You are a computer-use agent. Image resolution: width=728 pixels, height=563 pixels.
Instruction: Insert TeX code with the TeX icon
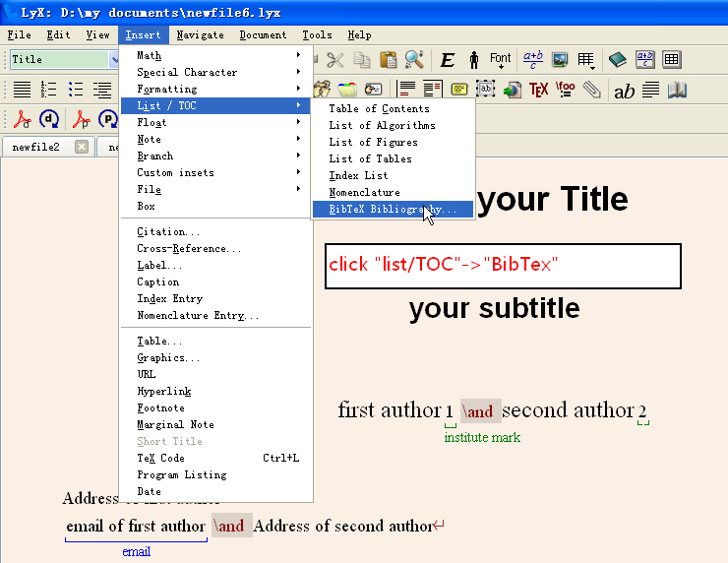[538, 90]
